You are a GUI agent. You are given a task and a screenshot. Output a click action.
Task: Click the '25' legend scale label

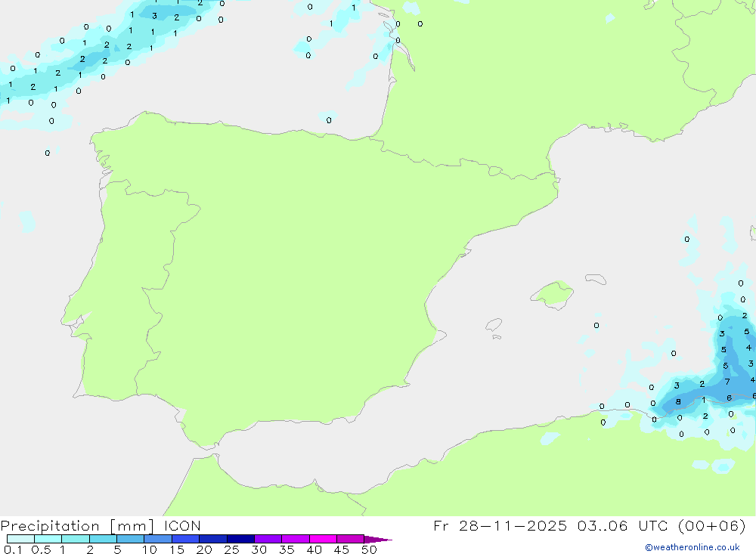point(232,549)
